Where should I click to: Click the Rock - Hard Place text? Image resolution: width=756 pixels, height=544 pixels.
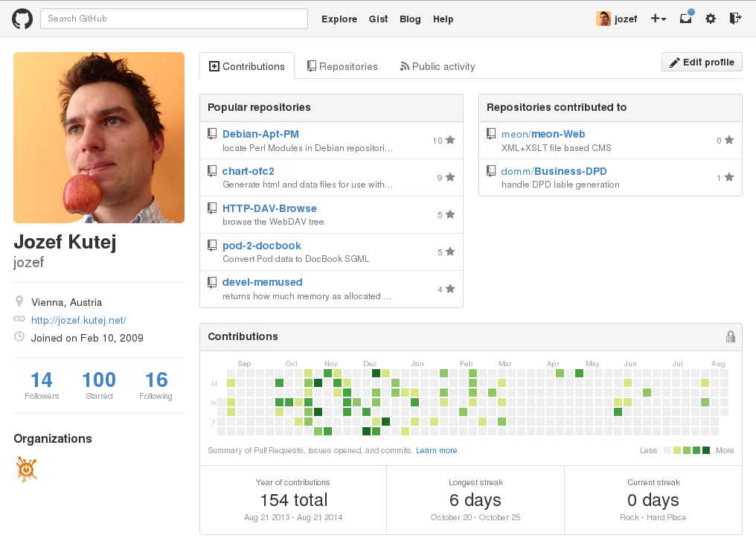pyautogui.click(x=653, y=517)
